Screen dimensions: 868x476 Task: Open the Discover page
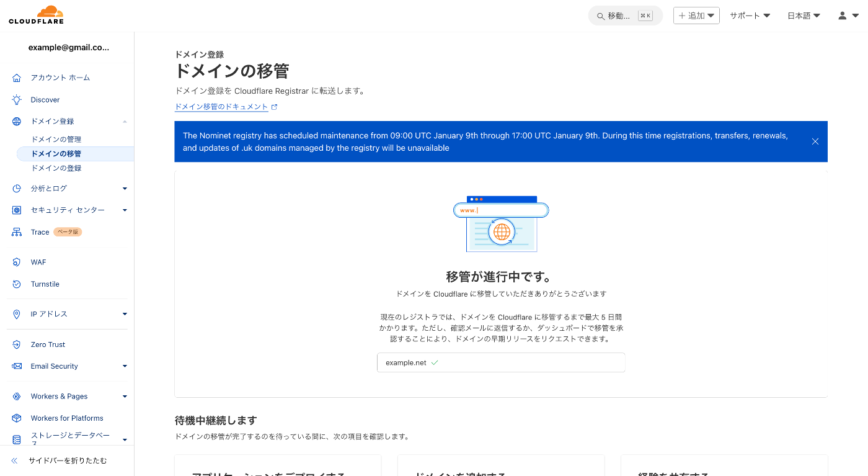[45, 100]
